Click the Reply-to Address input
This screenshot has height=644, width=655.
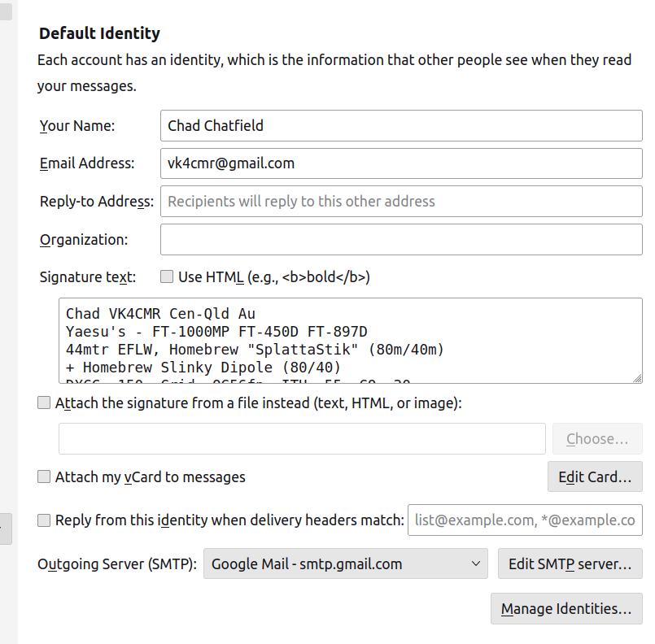click(x=401, y=201)
